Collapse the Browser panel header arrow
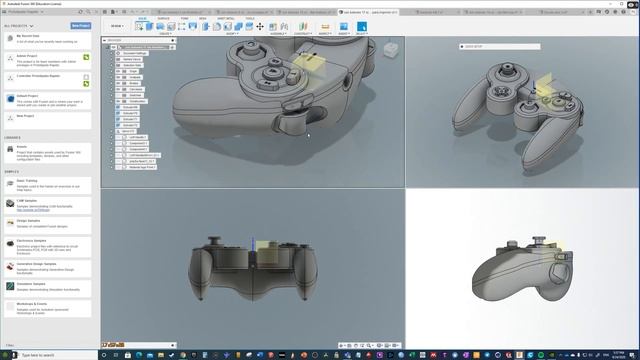640x360 pixels. 104,40
